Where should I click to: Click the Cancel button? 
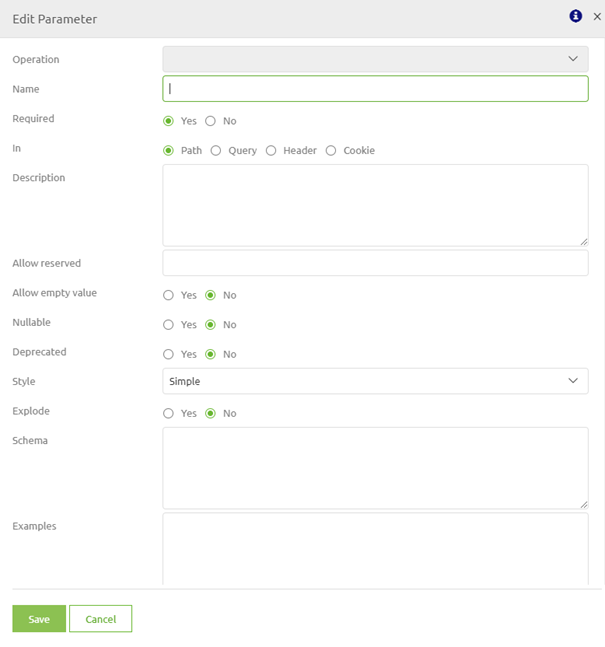101,619
